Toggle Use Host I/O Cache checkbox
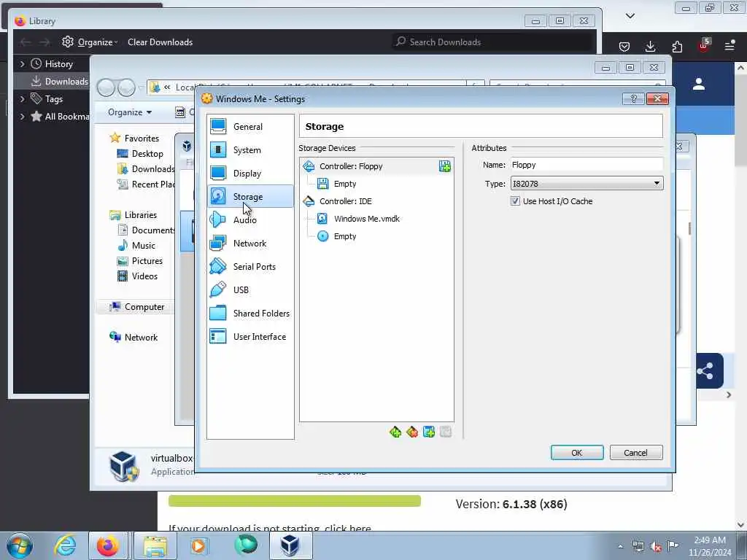 coord(515,201)
